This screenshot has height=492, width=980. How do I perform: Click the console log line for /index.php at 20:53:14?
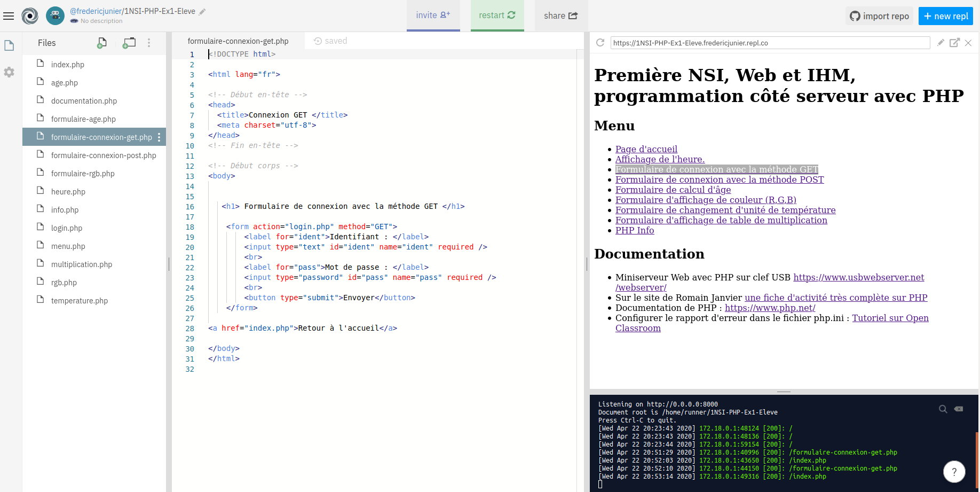(x=712, y=477)
